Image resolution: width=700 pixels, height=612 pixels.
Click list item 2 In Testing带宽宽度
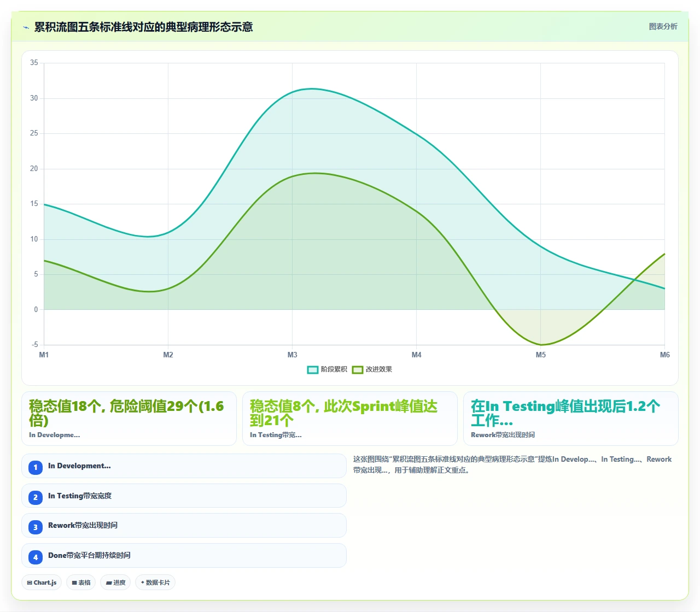click(184, 496)
